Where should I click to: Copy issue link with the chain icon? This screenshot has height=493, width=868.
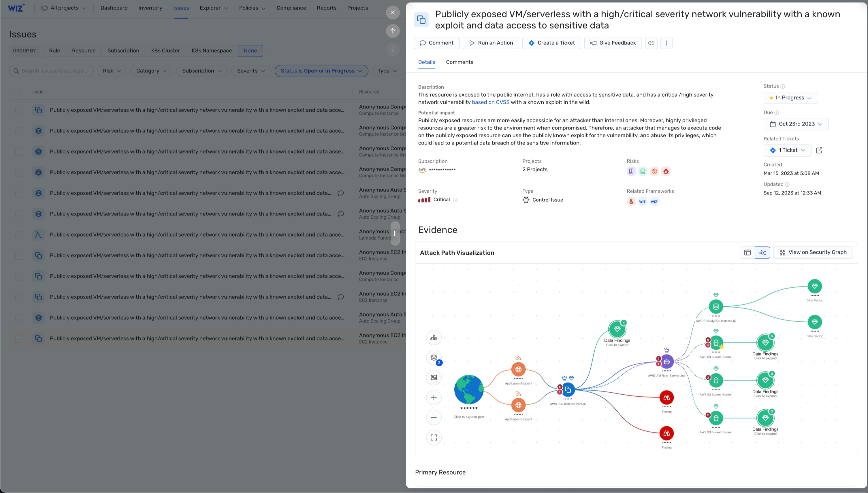pyautogui.click(x=651, y=43)
